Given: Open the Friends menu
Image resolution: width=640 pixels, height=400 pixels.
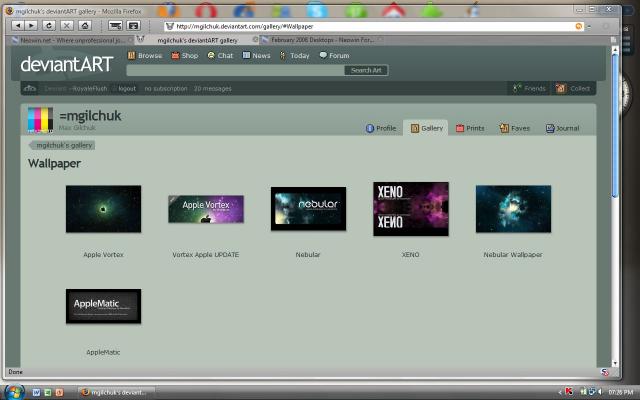Looking at the screenshot, I should click(529, 88).
